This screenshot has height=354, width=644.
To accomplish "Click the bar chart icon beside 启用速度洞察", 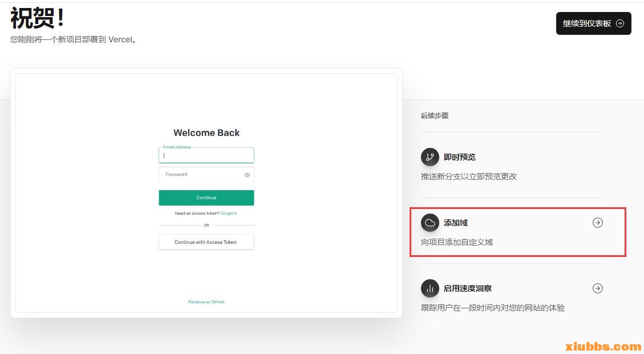I will coord(430,288).
